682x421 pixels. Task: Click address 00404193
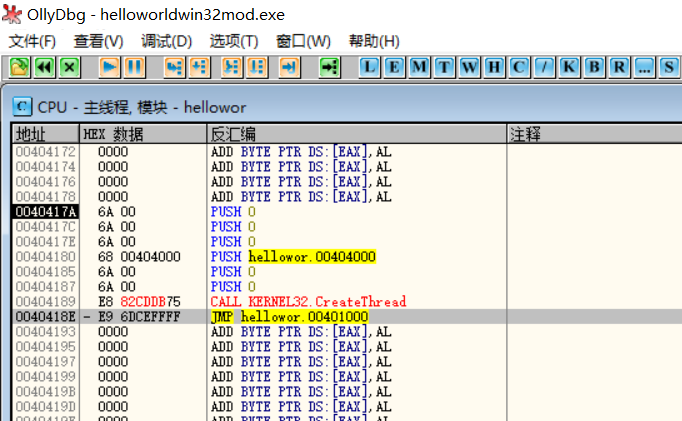point(46,332)
